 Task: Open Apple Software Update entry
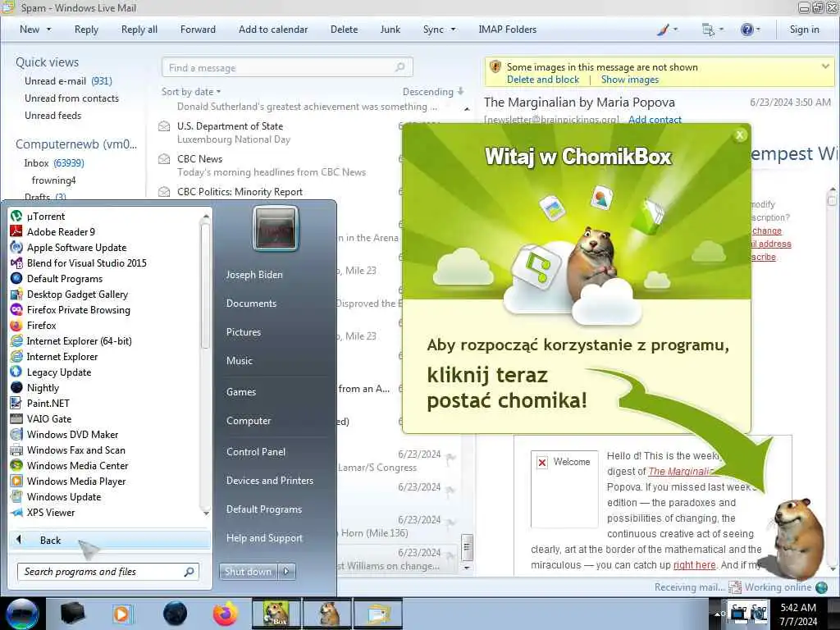[x=76, y=248]
